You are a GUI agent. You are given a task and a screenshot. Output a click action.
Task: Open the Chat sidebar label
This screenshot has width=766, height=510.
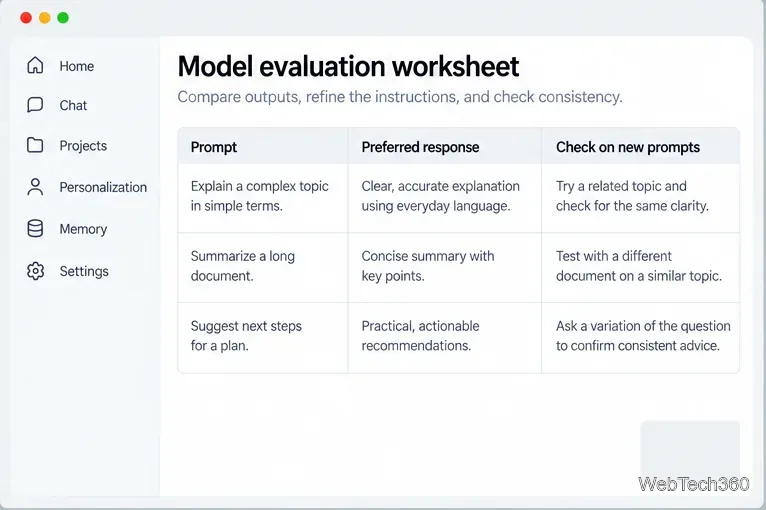tap(73, 106)
